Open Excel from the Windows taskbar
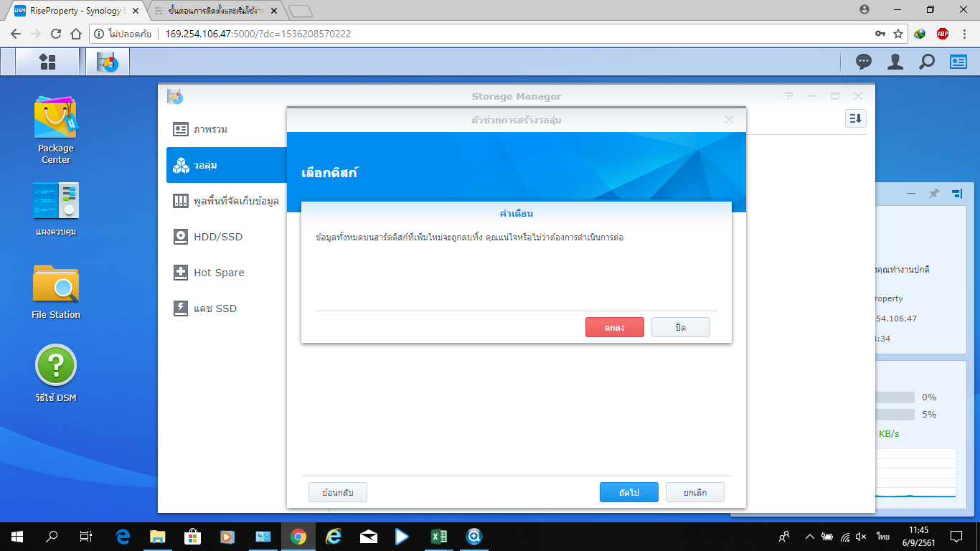The height and width of the screenshot is (551, 980). 438,536
